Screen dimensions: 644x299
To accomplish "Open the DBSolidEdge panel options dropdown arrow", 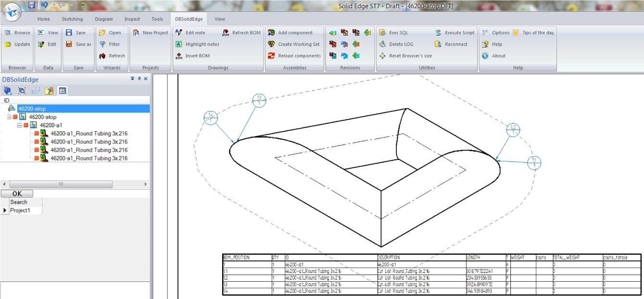I will pos(133,78).
